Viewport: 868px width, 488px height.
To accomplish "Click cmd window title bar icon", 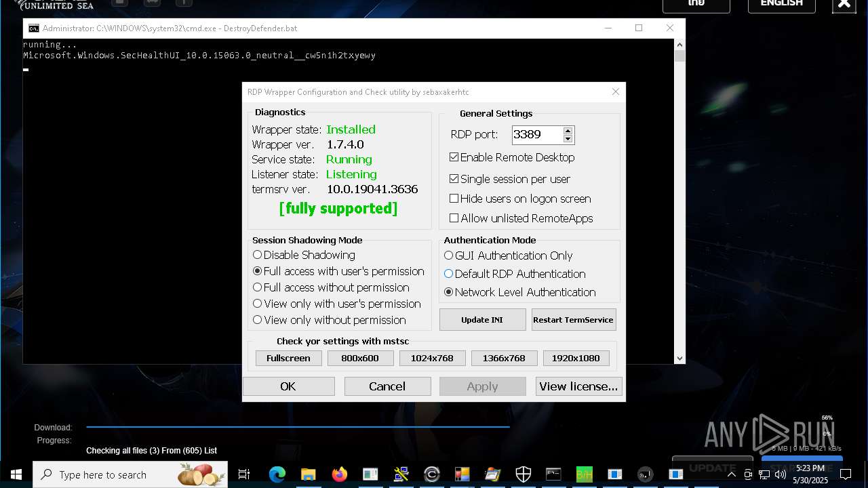I will (33, 28).
